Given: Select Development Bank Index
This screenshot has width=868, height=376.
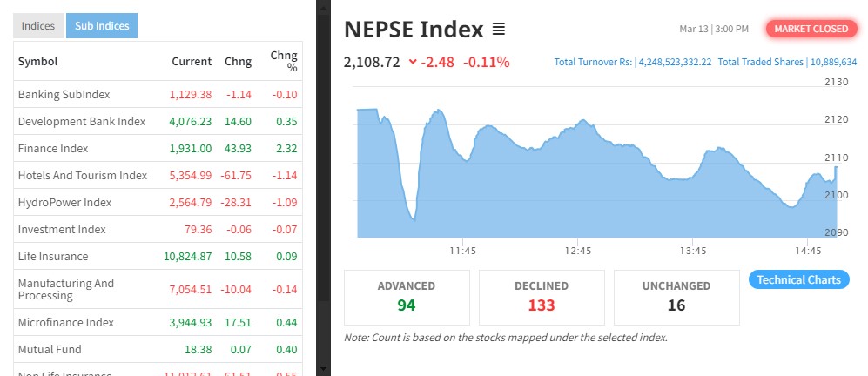Looking at the screenshot, I should point(82,121).
